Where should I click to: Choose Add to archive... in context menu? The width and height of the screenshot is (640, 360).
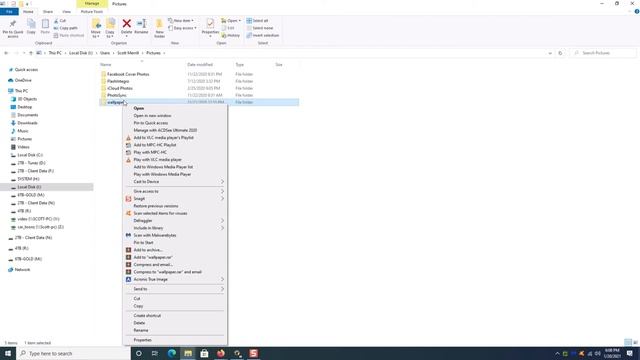(175, 250)
